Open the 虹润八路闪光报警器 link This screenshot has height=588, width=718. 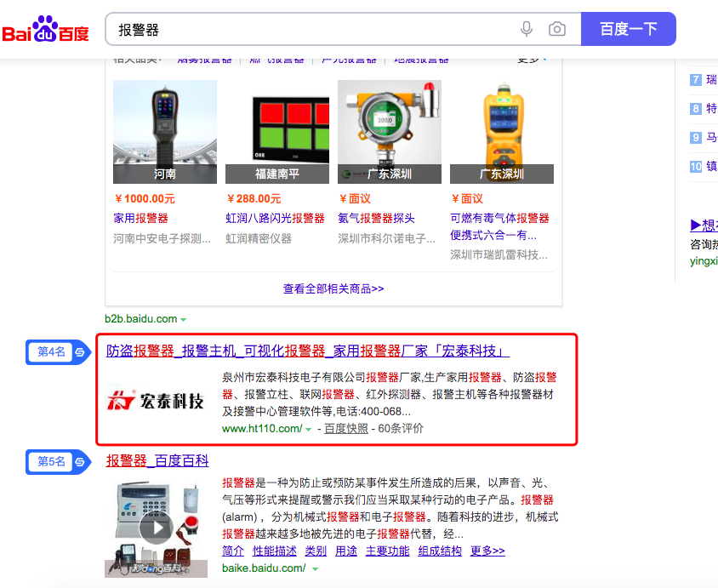(275, 218)
